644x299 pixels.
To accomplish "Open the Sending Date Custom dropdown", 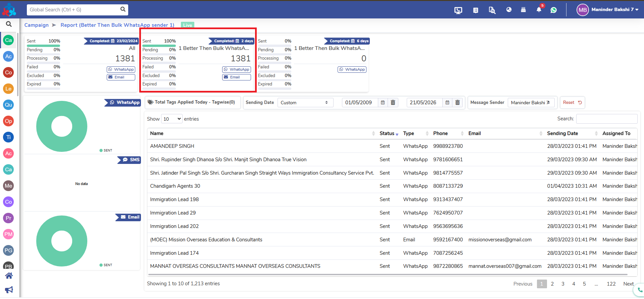I will [305, 103].
